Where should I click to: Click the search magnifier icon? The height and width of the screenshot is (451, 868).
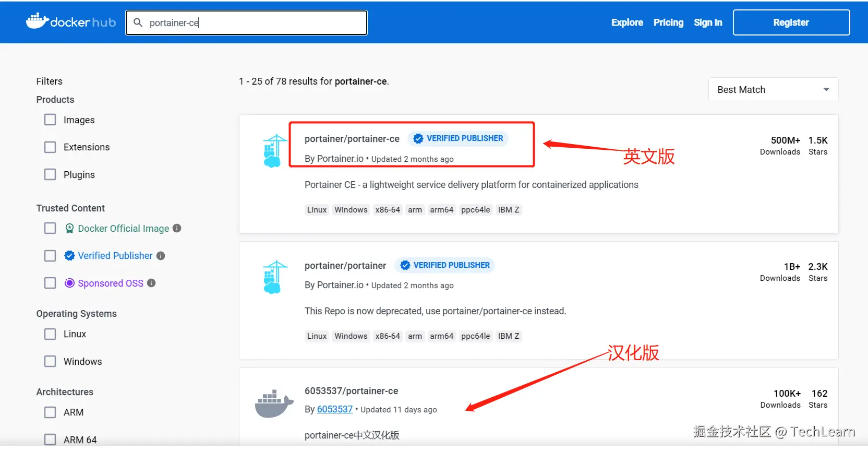pos(138,22)
